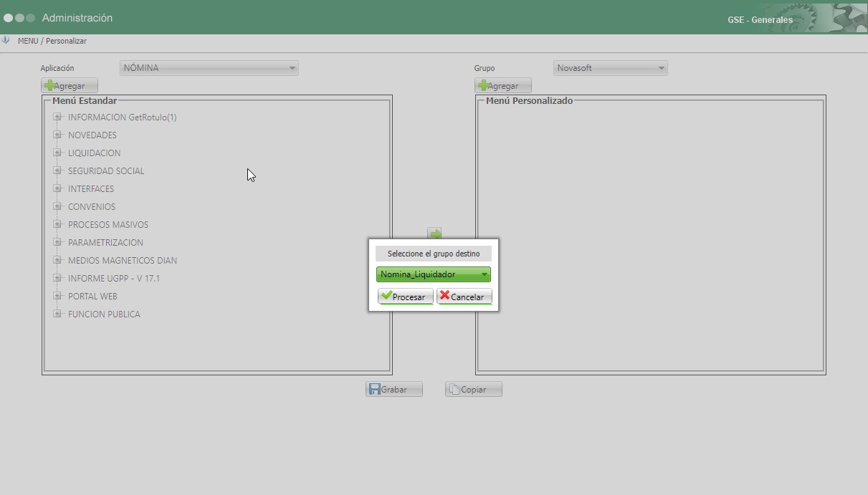Click the Copiar button

coord(474,389)
